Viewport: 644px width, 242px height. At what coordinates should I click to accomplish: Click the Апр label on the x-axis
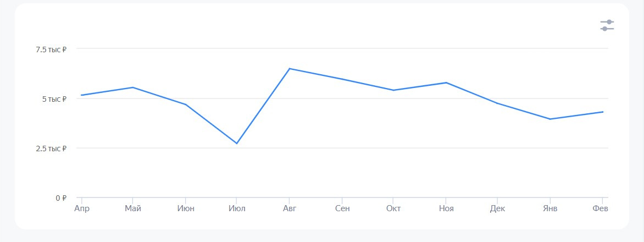coord(81,208)
